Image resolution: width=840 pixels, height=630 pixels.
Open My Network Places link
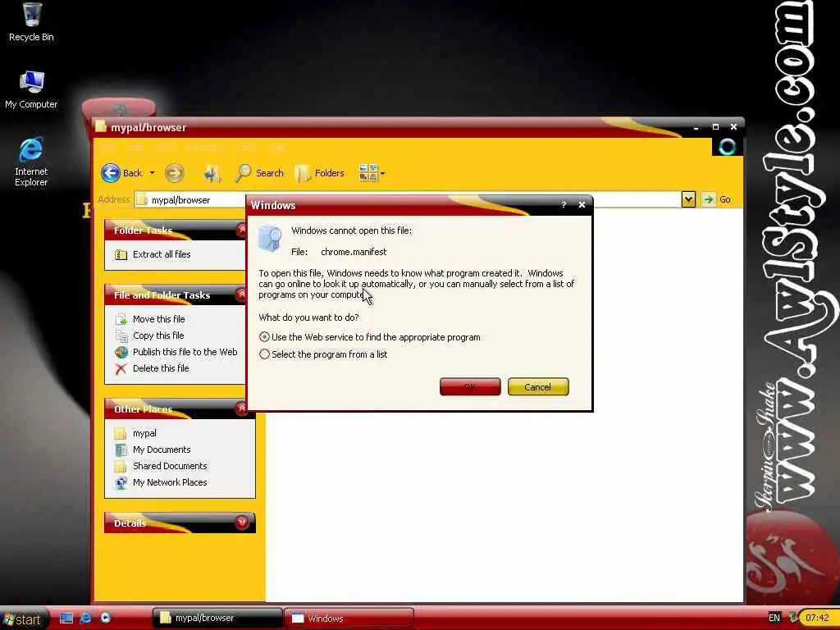pyautogui.click(x=170, y=482)
